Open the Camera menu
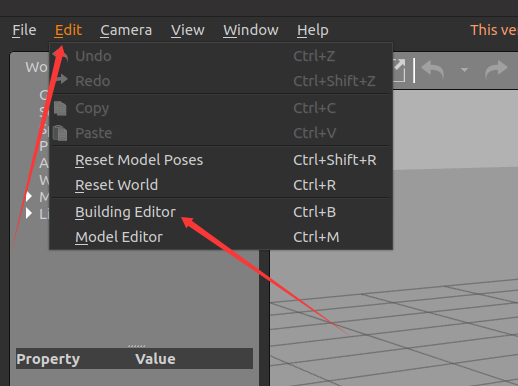This screenshot has height=386, width=518. [x=126, y=30]
